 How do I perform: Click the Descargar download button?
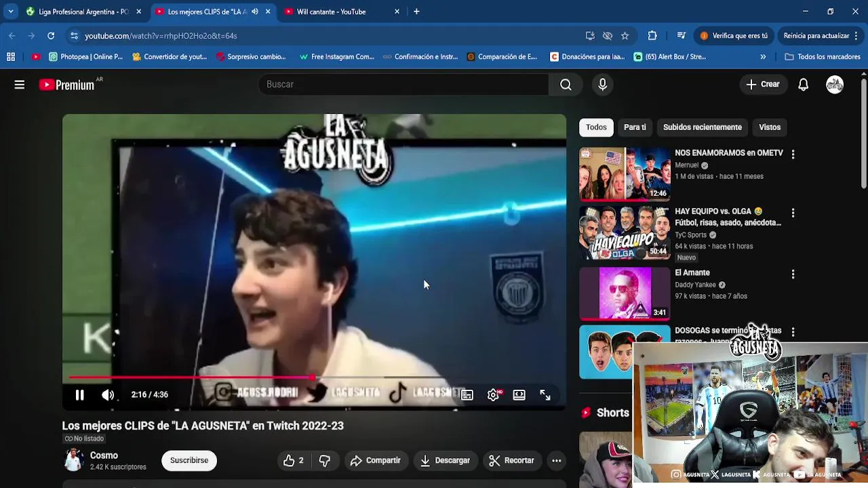(x=445, y=460)
